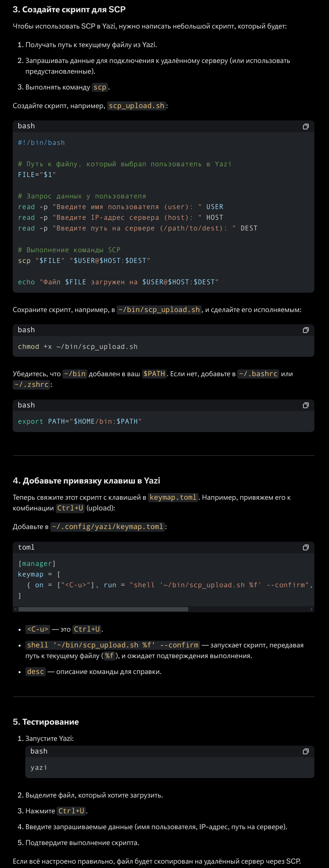The height and width of the screenshot is (868, 329).
Task: Click the toml block horizontal scrollbar thumb
Action: click(x=103, y=609)
